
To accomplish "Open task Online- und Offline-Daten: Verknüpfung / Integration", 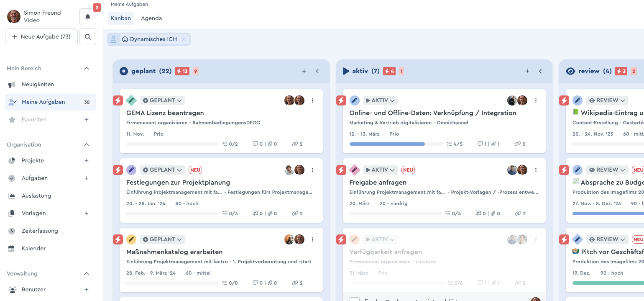I will [433, 113].
